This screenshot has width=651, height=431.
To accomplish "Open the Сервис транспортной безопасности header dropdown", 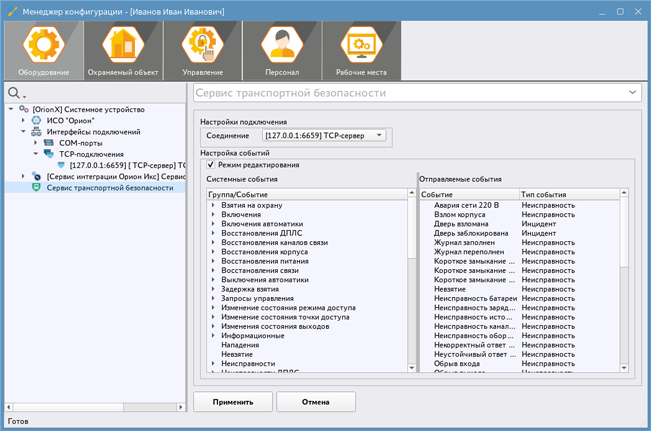I will coord(633,93).
